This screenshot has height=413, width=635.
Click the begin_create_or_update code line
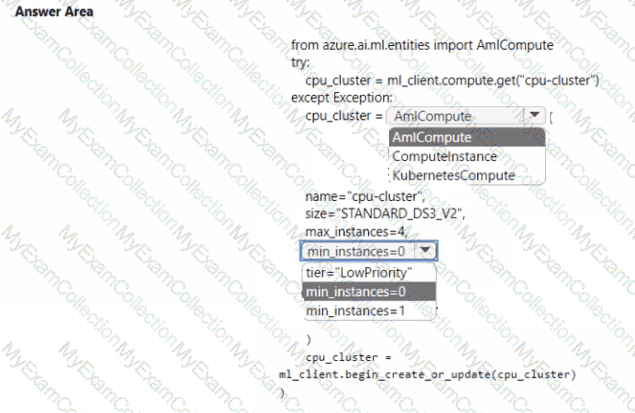click(428, 374)
